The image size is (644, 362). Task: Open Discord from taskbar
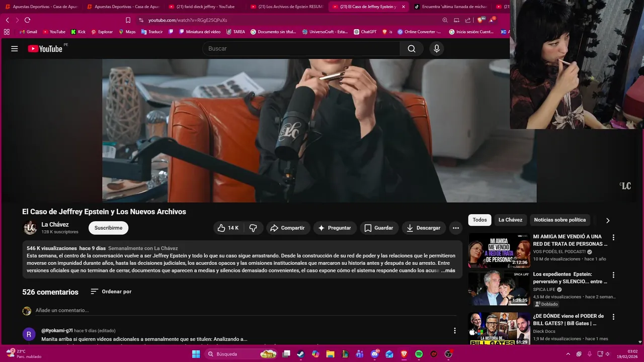pyautogui.click(x=375, y=354)
